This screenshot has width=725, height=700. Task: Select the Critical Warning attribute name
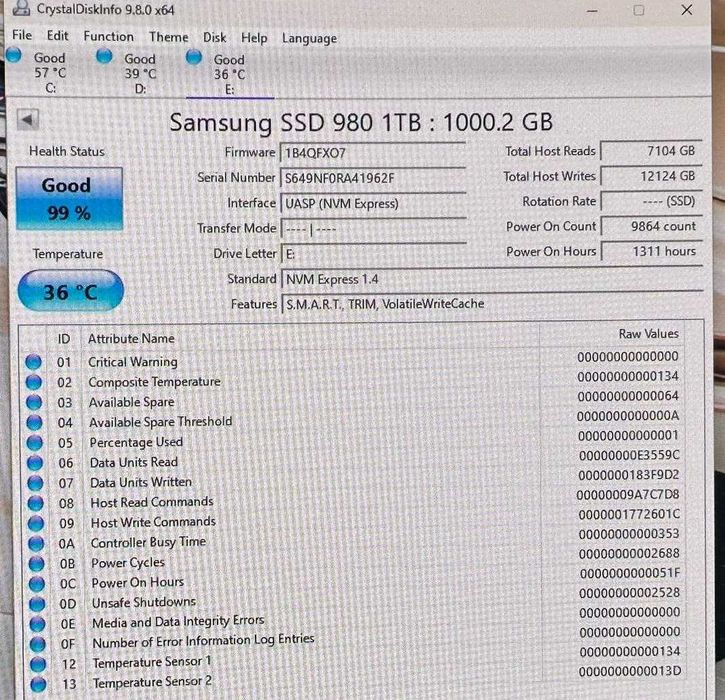click(133, 362)
